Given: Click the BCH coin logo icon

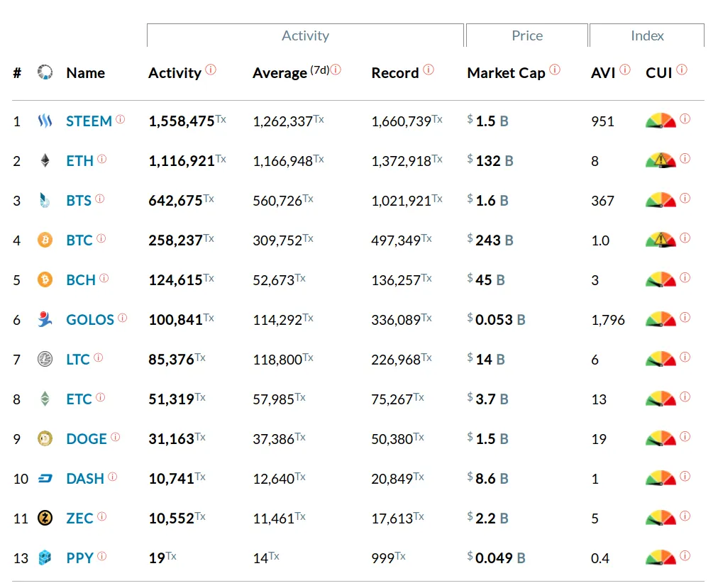Looking at the screenshot, I should [x=45, y=279].
